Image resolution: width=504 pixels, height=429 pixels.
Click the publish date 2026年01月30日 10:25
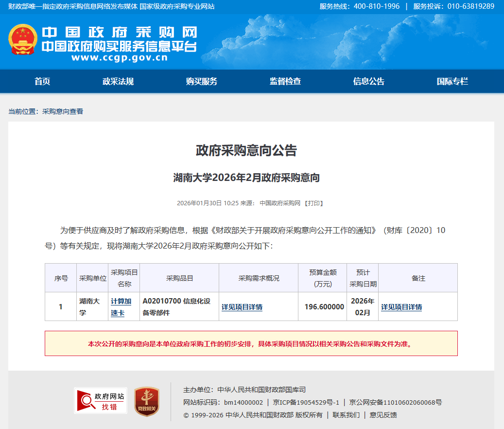(x=208, y=203)
